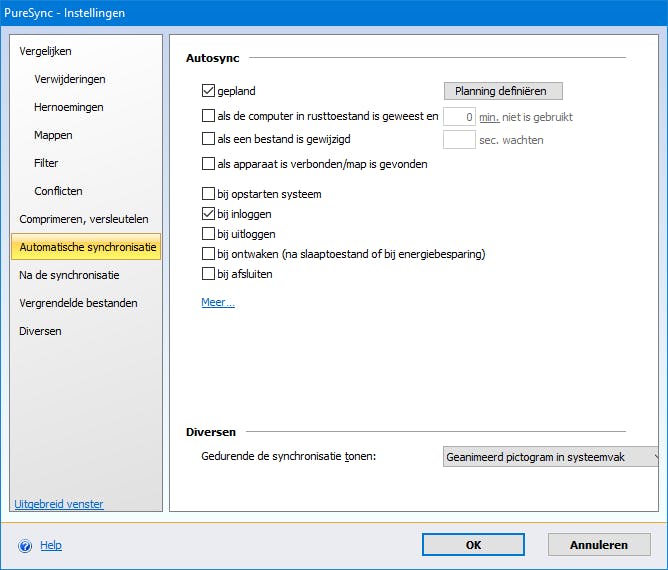Cancel with the Annuleren button
668x570 pixels.
tap(599, 545)
